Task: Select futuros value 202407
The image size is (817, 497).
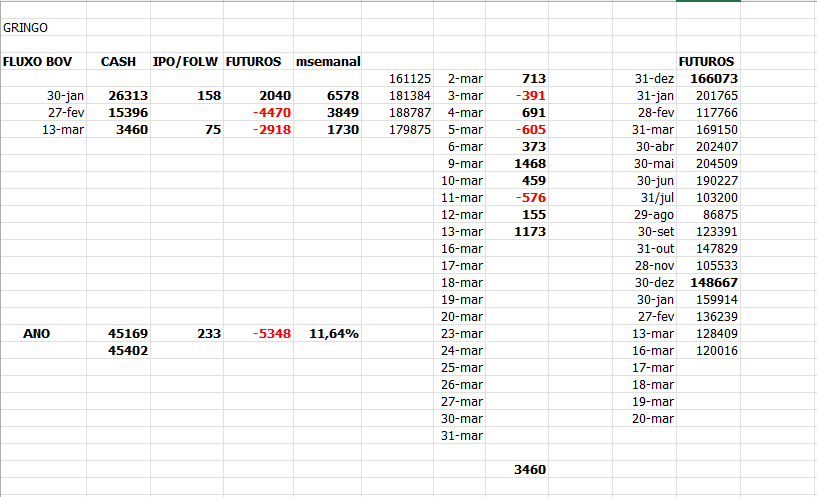Action: [x=709, y=147]
